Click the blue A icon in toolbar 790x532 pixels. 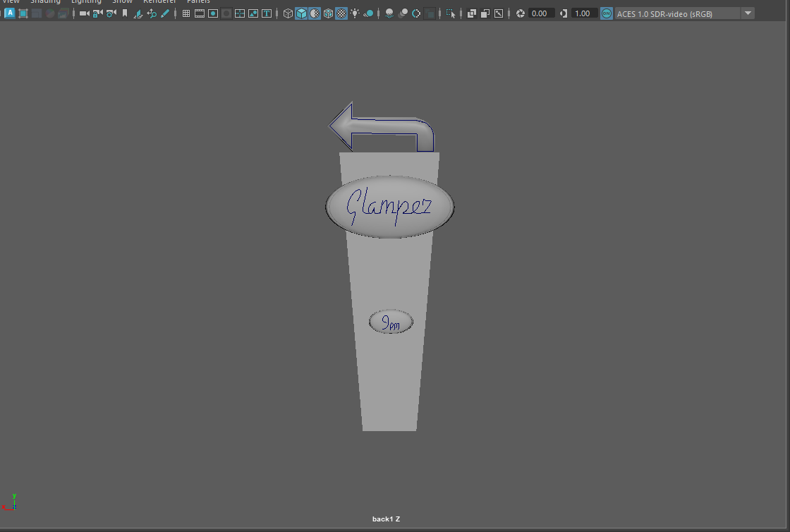click(10, 13)
